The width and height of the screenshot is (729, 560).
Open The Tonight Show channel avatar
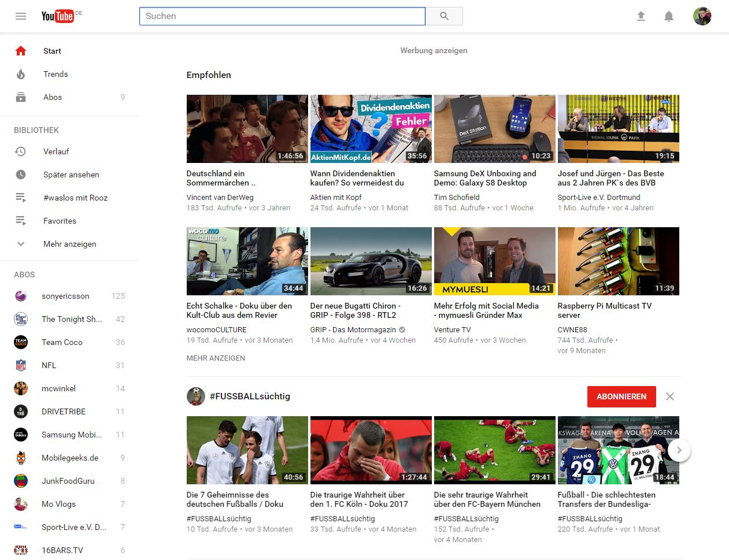click(21, 319)
